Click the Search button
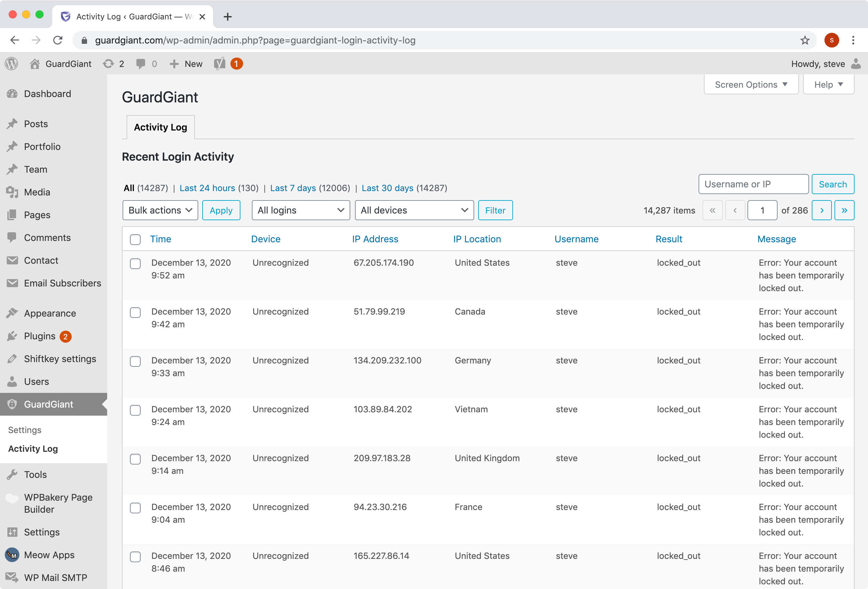The width and height of the screenshot is (868, 589). point(833,184)
